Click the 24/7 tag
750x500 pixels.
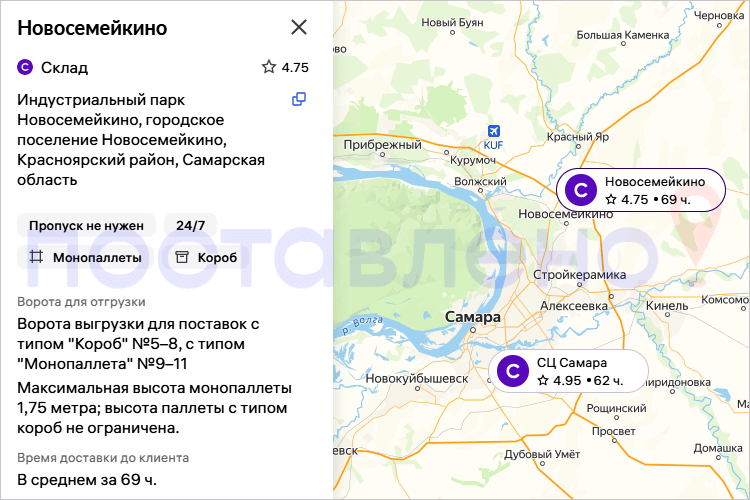[190, 225]
